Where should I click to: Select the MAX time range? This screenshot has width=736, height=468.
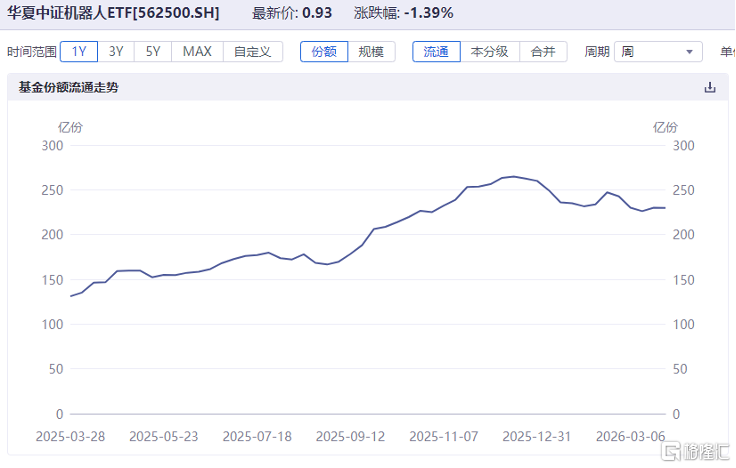pos(197,51)
